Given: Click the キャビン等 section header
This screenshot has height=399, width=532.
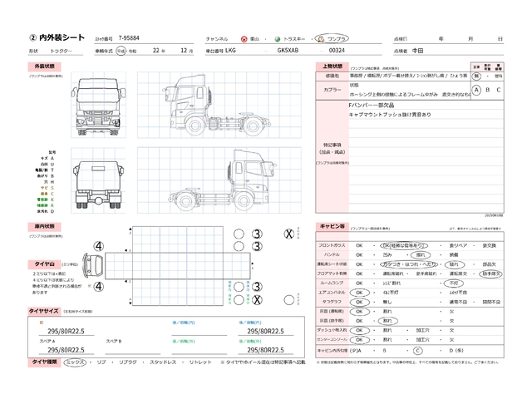Looking at the screenshot, I should 332,226.
